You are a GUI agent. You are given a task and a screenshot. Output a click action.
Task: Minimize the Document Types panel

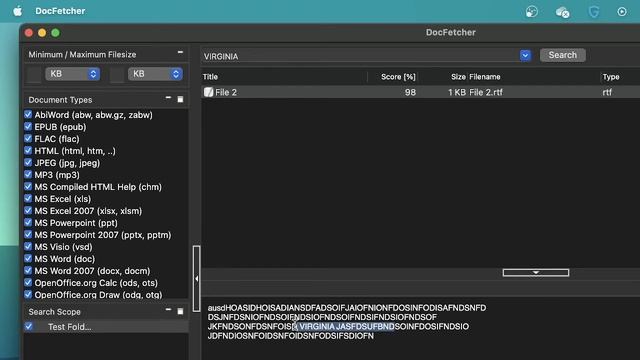[168, 98]
